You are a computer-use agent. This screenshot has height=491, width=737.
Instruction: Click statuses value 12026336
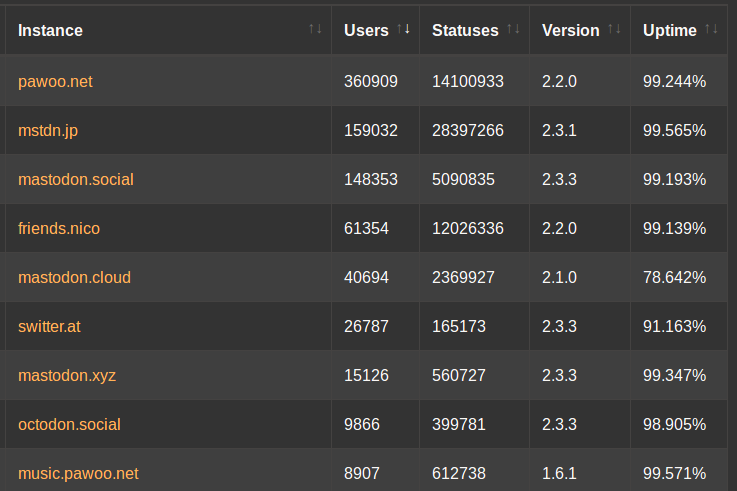click(468, 228)
